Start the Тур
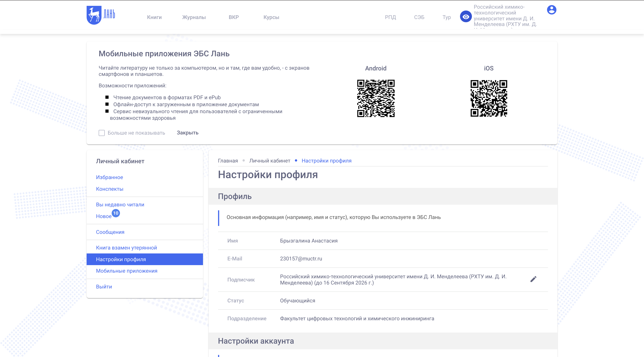This screenshot has width=644, height=357. point(446,17)
